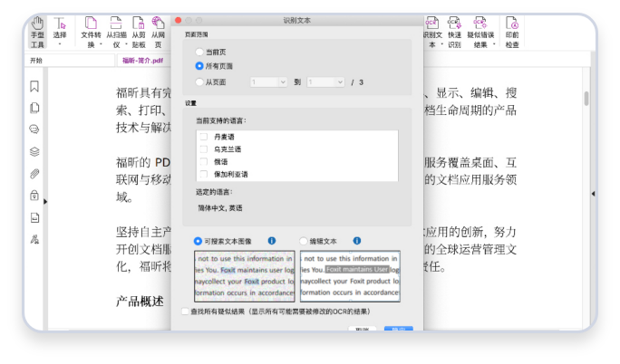Show info for 可搜索文本图像 option
The image size is (620, 364).
[x=272, y=241]
